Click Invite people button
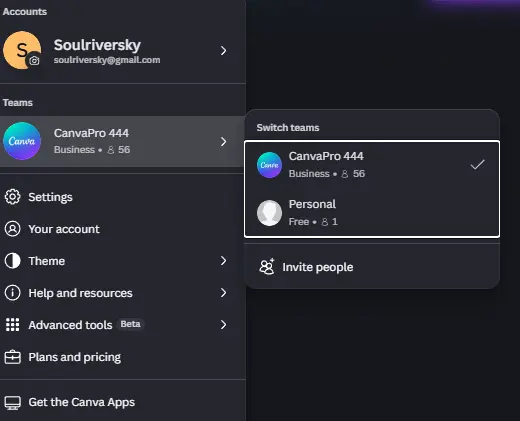520x421 pixels. click(372, 267)
